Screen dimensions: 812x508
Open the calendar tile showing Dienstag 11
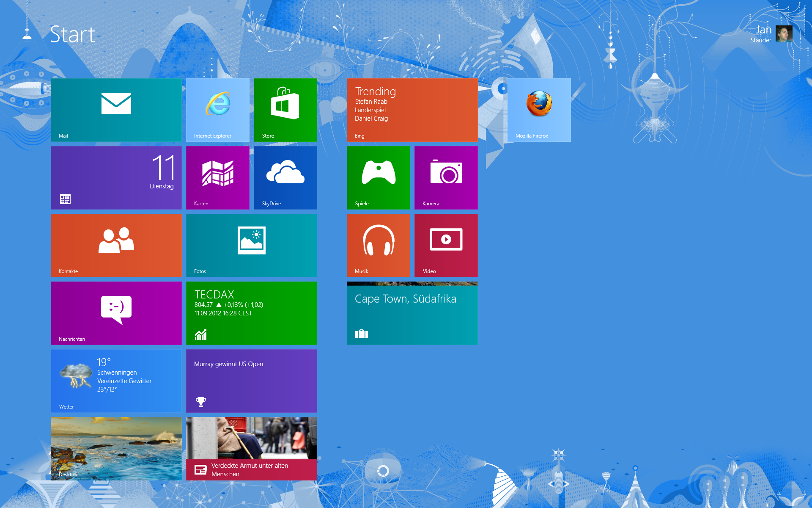[x=116, y=177]
